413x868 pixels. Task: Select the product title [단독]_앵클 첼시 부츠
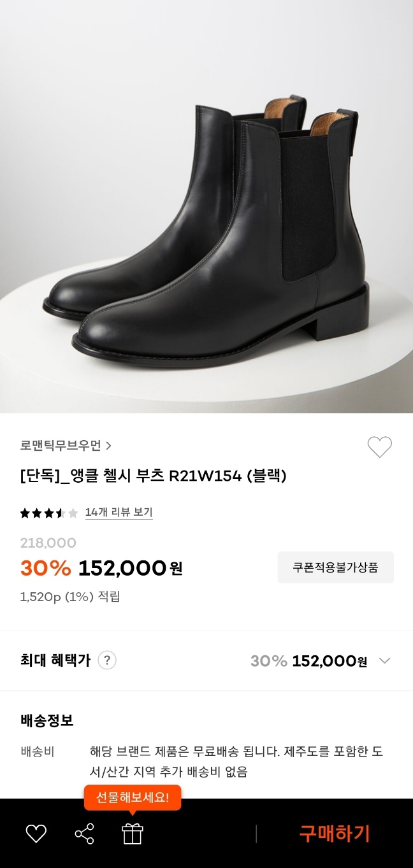pos(153,476)
